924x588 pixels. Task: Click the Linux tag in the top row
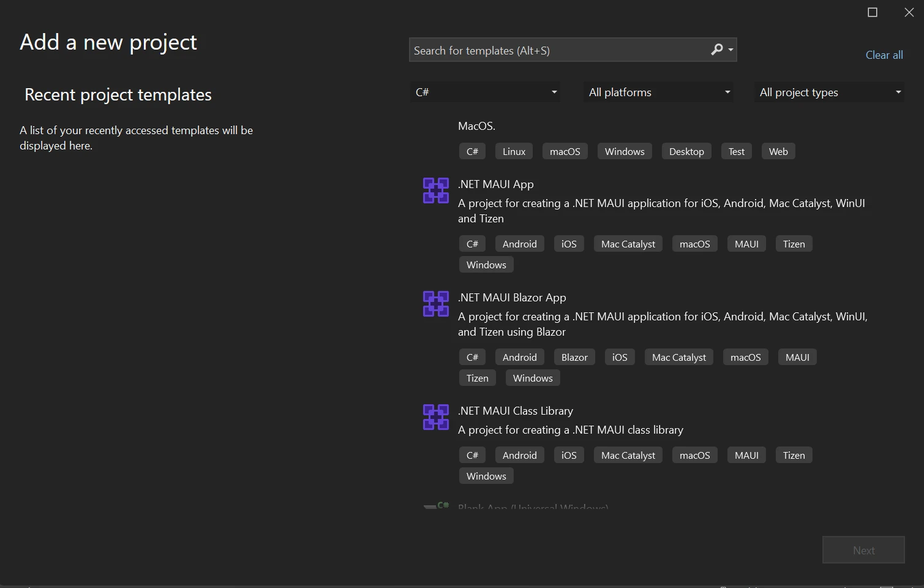514,151
